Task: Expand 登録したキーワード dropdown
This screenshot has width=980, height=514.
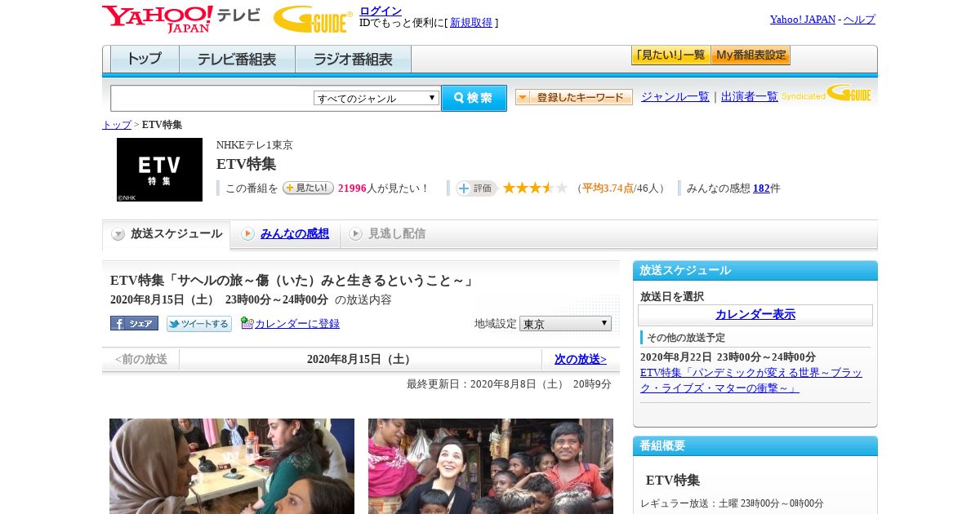Action: 574,97
